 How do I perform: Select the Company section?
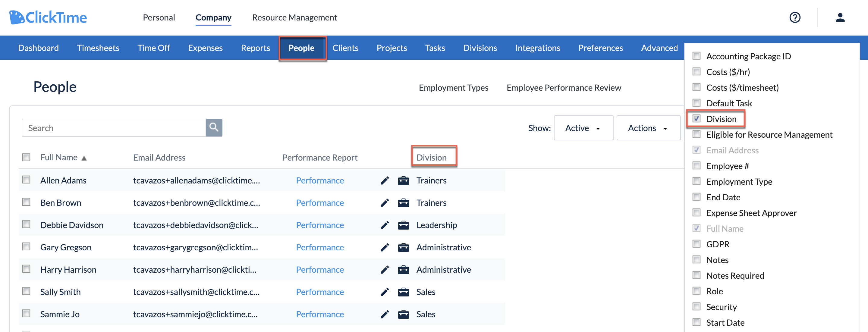213,17
